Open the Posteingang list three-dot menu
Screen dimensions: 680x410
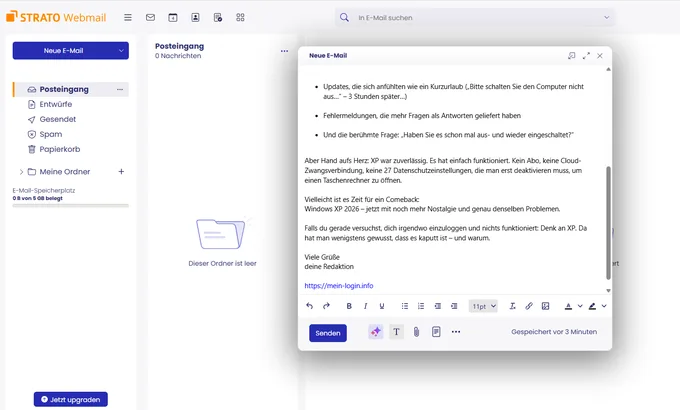[x=284, y=51]
